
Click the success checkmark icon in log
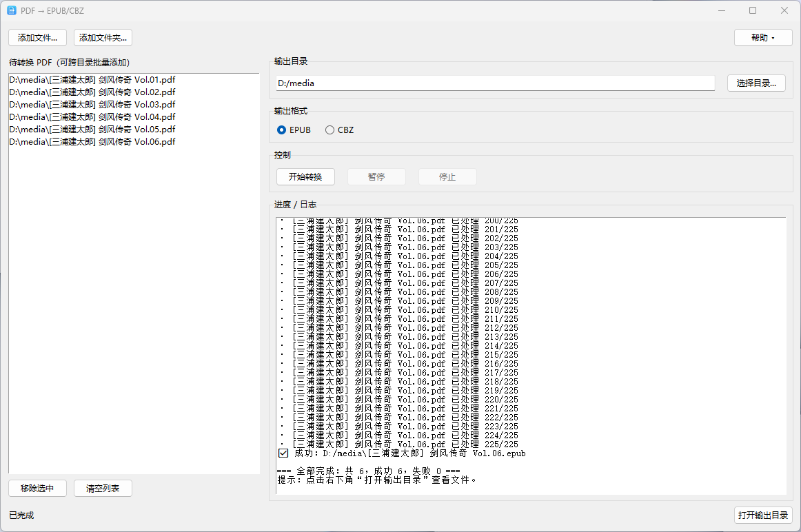[x=283, y=453]
